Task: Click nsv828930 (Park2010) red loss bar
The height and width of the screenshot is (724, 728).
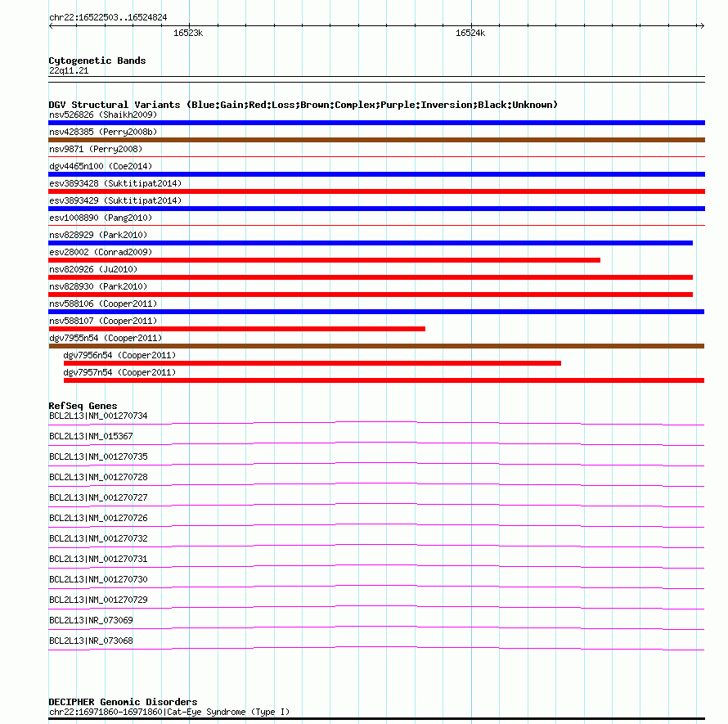Action: pyautogui.click(x=371, y=295)
